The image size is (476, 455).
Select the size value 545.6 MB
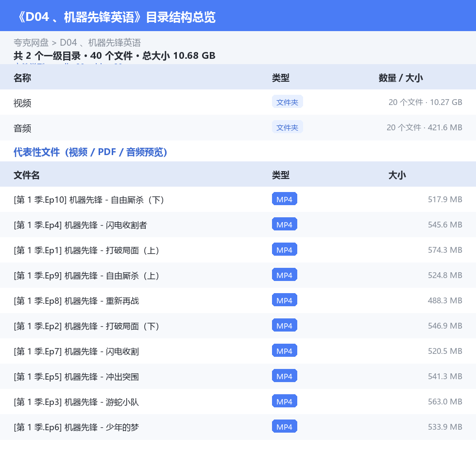click(x=445, y=225)
